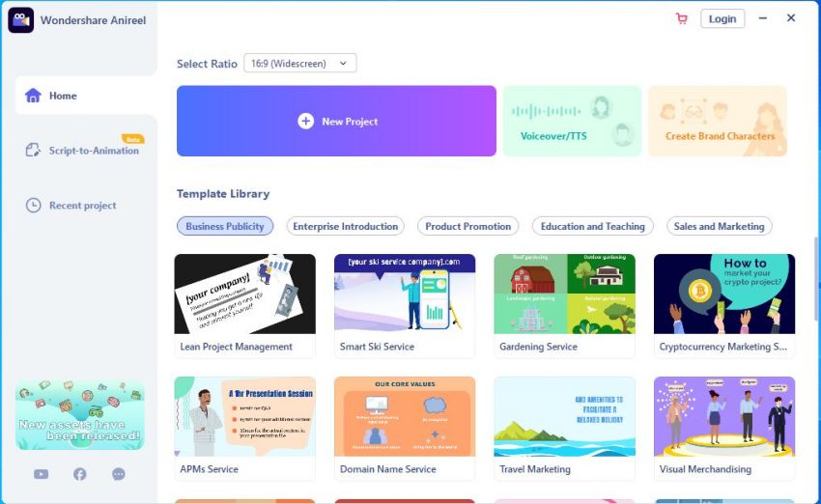Choose Education and Teaching category

[593, 226]
